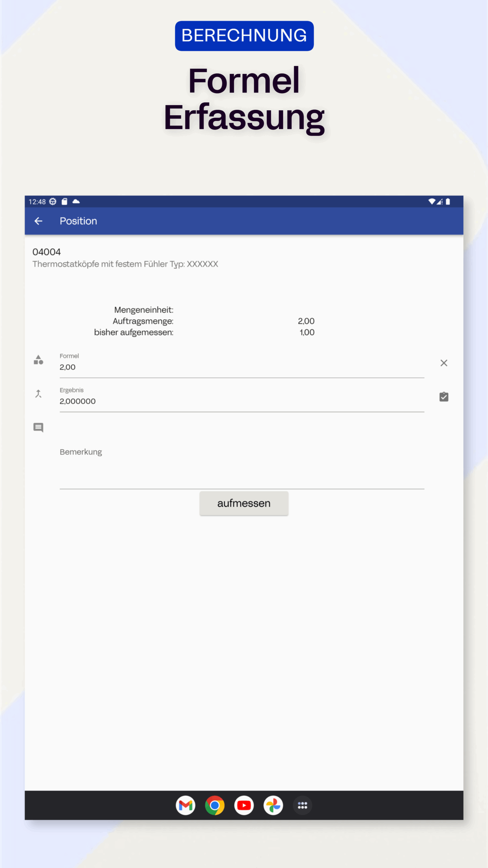
Task: Go back with the arrow in Position header
Action: [x=38, y=221]
